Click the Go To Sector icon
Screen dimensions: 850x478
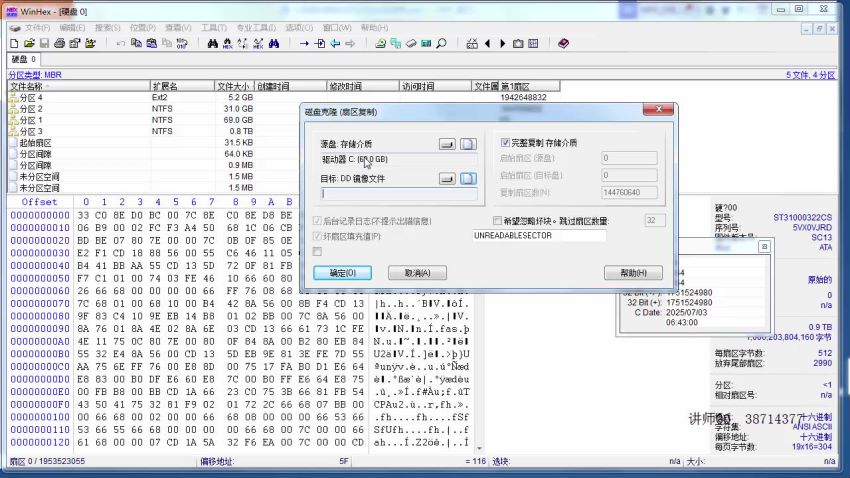tap(320, 43)
